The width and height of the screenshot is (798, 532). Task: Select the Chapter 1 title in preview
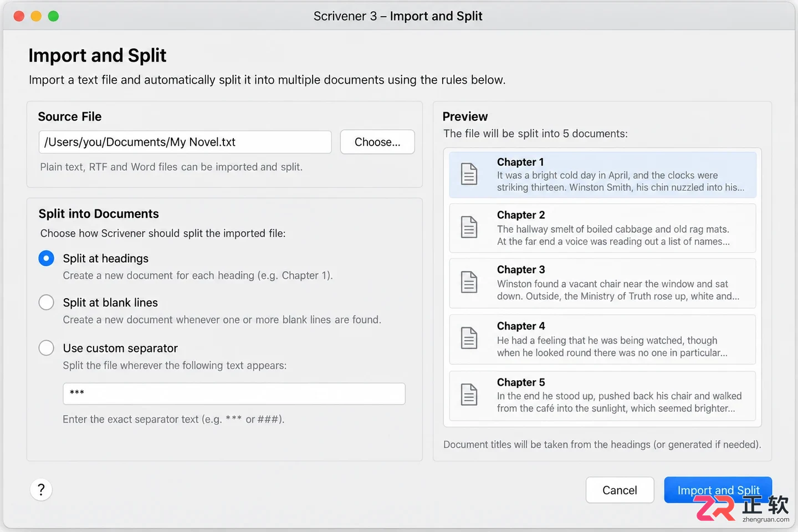tap(520, 162)
